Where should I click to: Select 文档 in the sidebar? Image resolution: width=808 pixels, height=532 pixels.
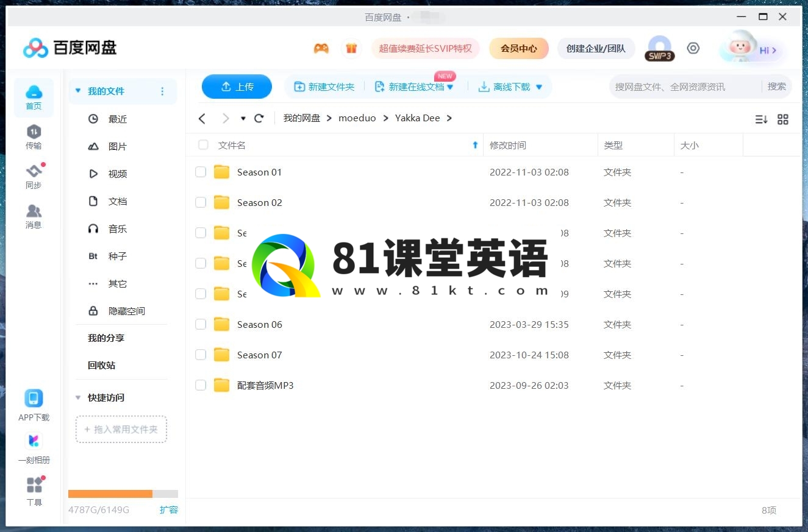point(118,201)
